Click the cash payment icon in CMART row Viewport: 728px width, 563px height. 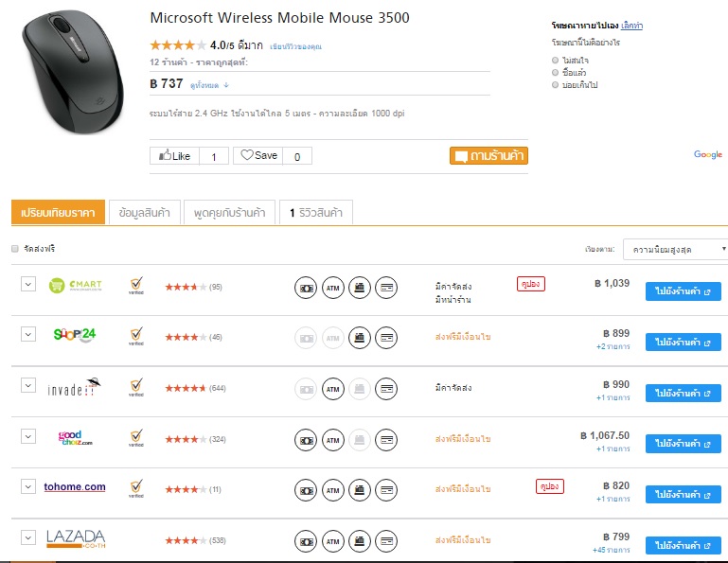pyautogui.click(x=306, y=288)
